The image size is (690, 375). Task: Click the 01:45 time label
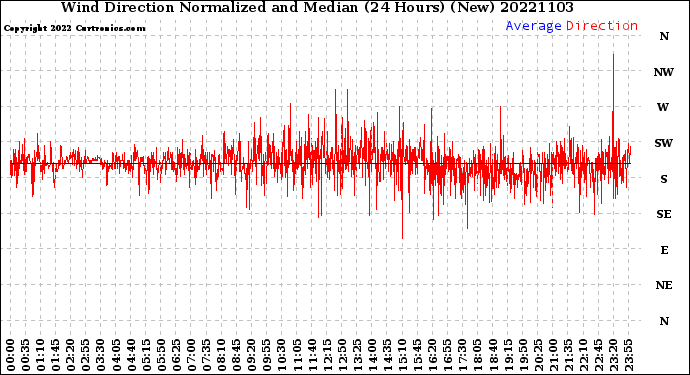point(56,355)
